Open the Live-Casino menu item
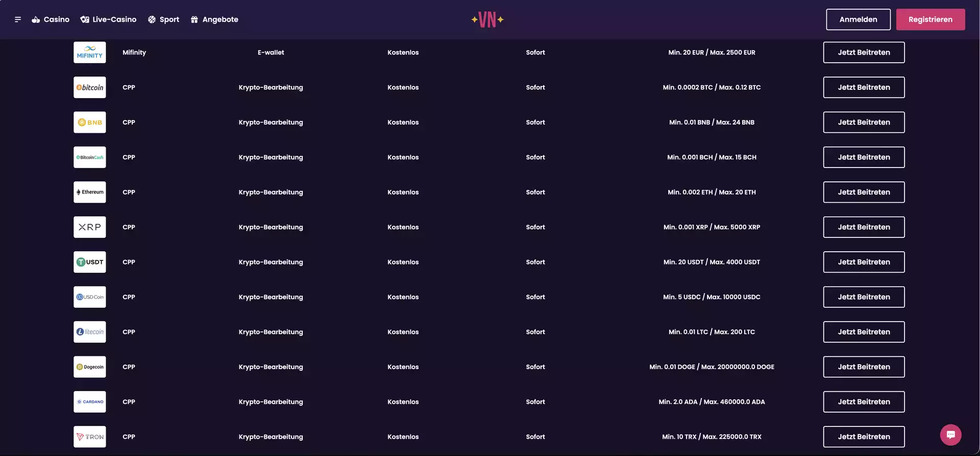Screen dimensions: 980x456 [x=108, y=19]
